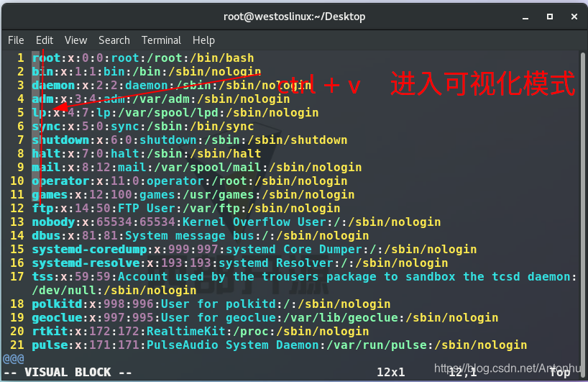Click the 'games:x:12:100' line
Image resolution: width=588 pixels, height=382 pixels.
click(193, 195)
